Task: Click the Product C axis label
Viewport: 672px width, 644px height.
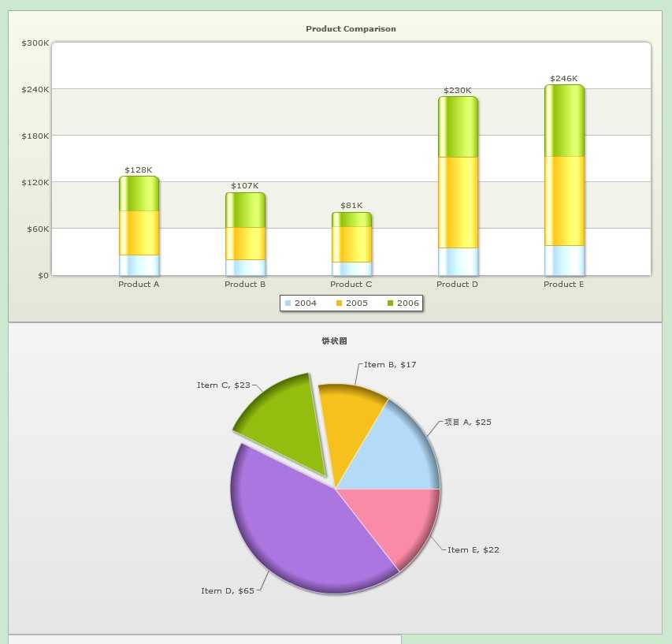Action: 351,285
